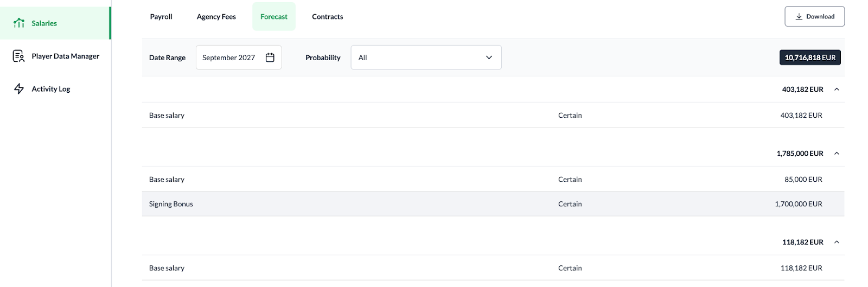Click the September 2027 date field

click(x=229, y=58)
